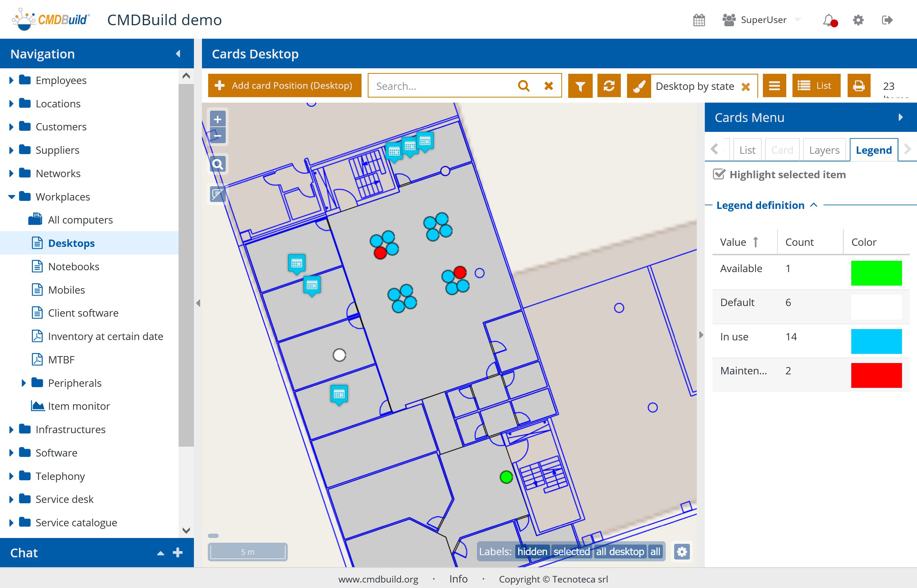917x588 pixels.
Task: Set map labels to all desktop
Action: 620,552
